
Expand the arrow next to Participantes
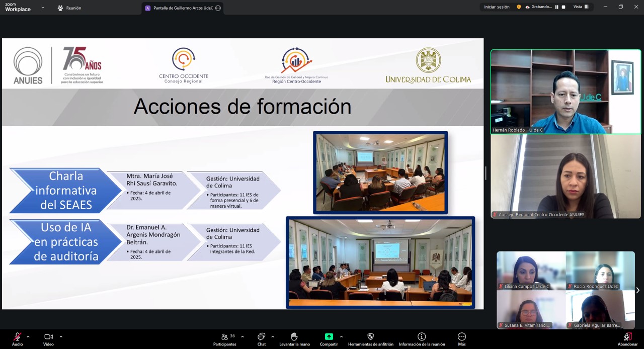243,336
